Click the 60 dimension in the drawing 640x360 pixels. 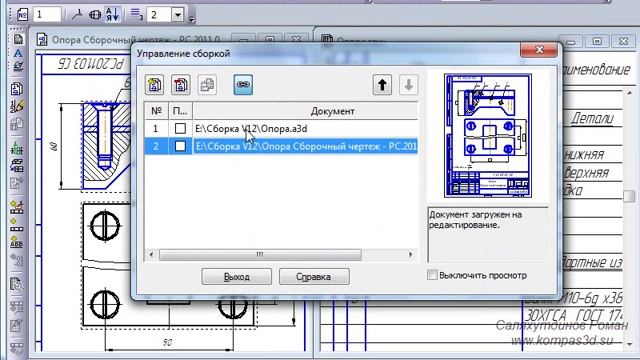click(54, 146)
